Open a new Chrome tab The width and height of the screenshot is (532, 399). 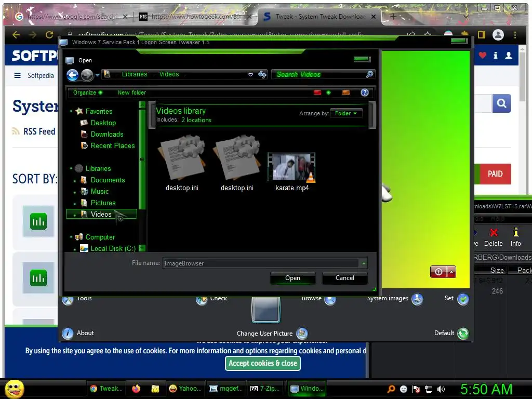[393, 16]
